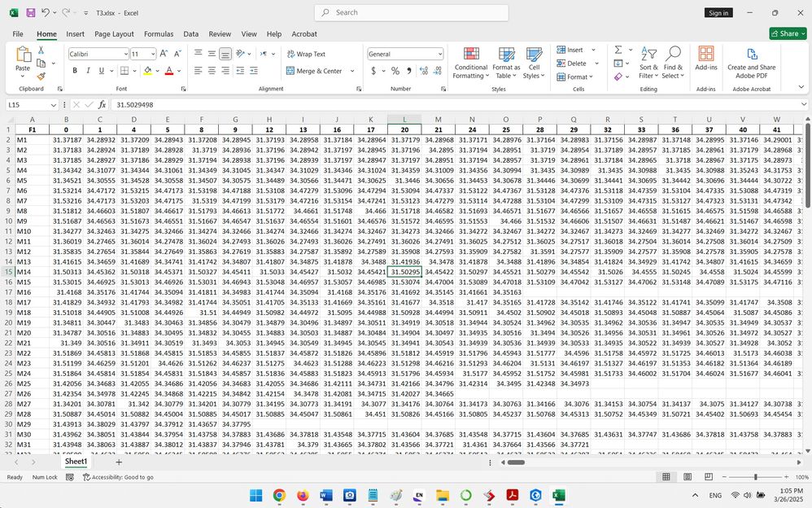
Task: Click the Copy icon in Clipboard group
Action: [41, 63]
